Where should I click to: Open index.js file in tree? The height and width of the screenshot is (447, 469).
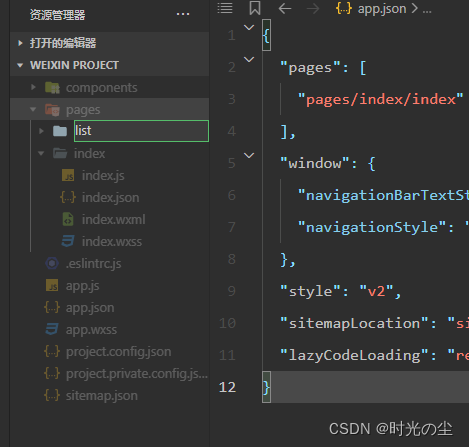point(103,175)
